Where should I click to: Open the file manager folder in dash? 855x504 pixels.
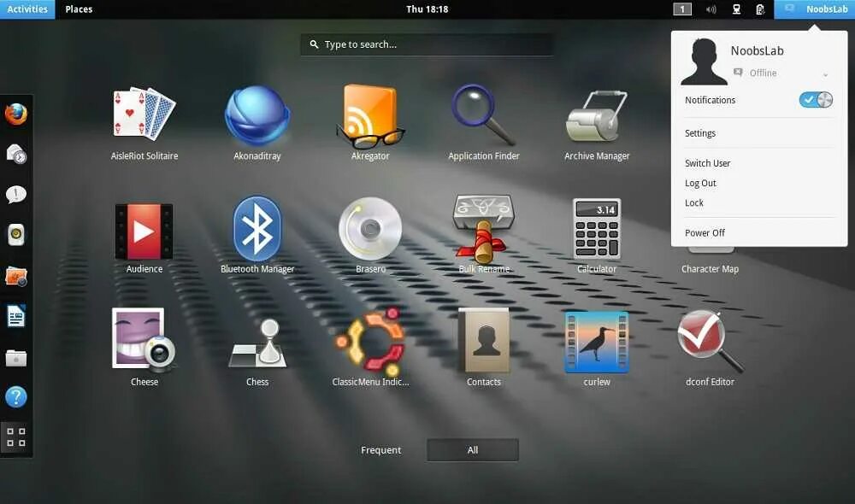point(15,358)
